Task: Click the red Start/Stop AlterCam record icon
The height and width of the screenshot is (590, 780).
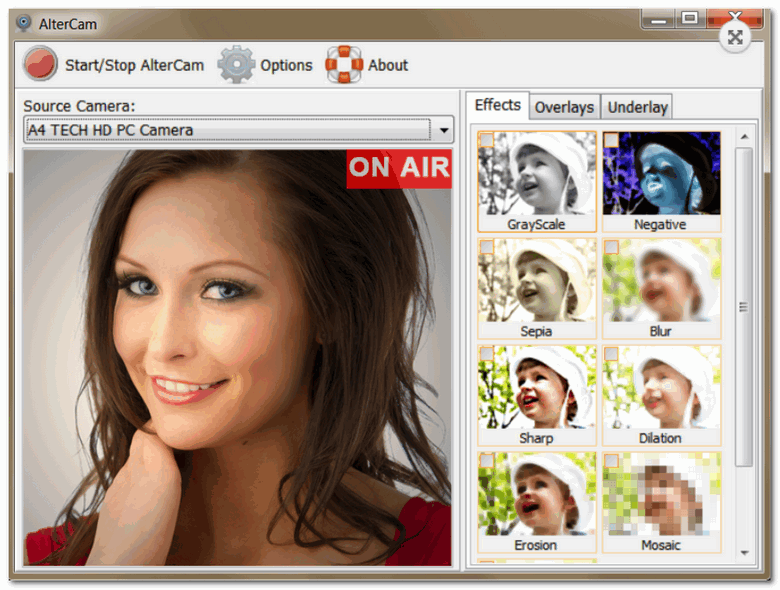Action: [x=40, y=64]
